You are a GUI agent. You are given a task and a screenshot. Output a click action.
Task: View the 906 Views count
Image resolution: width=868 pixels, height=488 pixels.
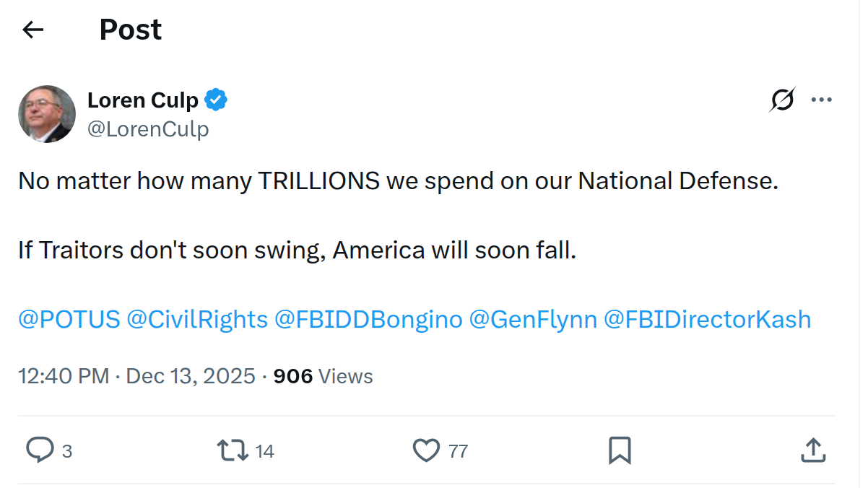click(323, 376)
